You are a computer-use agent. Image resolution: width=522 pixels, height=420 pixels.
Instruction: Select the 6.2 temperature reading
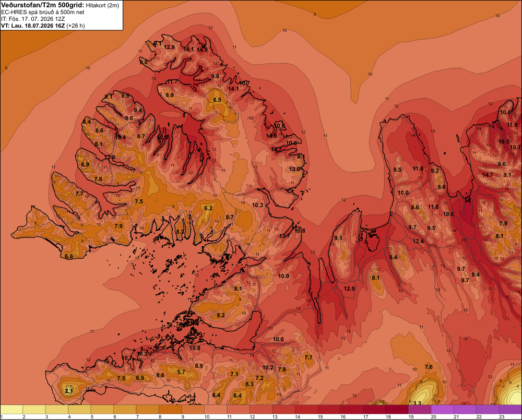tap(208, 208)
